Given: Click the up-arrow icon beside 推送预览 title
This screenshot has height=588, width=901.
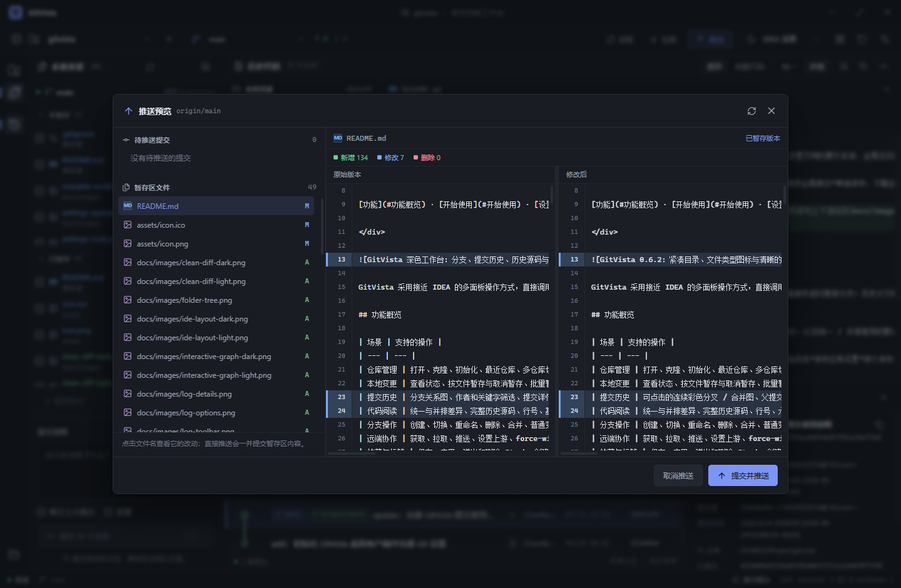Looking at the screenshot, I should [128, 111].
